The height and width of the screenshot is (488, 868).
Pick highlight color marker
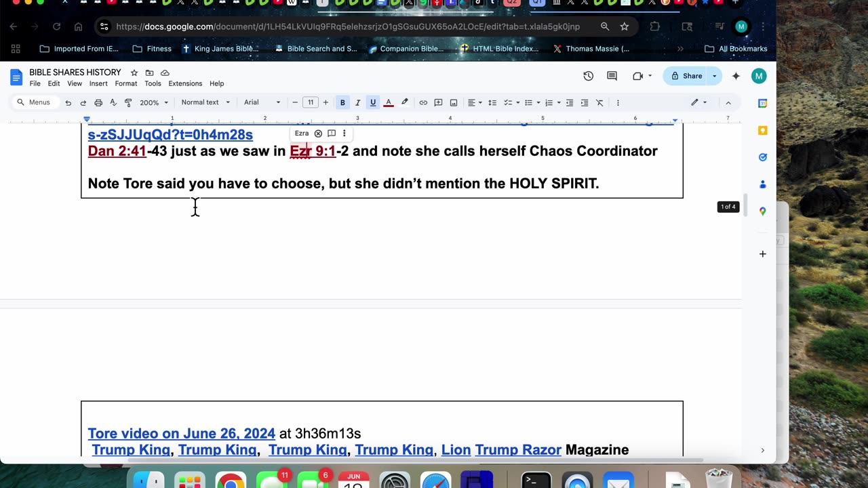(x=405, y=102)
